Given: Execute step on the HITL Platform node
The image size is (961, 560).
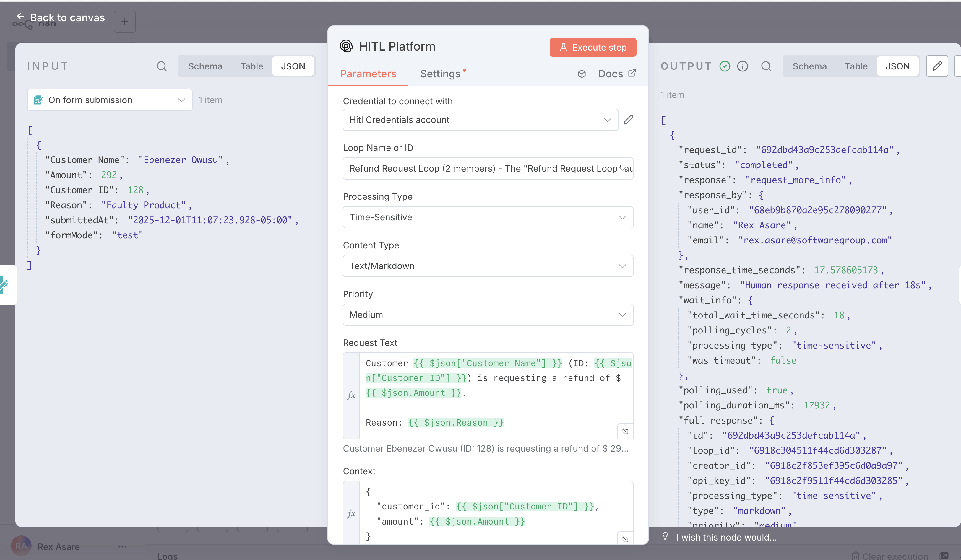Looking at the screenshot, I should [x=592, y=47].
